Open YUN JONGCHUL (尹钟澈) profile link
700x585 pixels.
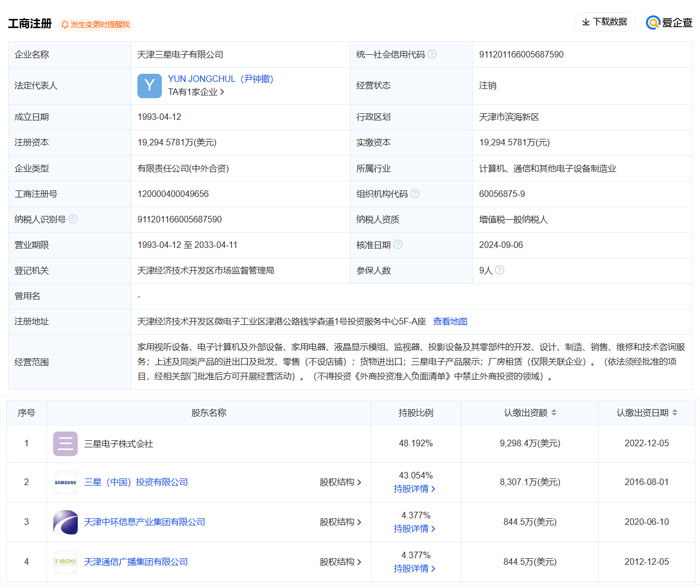click(221, 79)
